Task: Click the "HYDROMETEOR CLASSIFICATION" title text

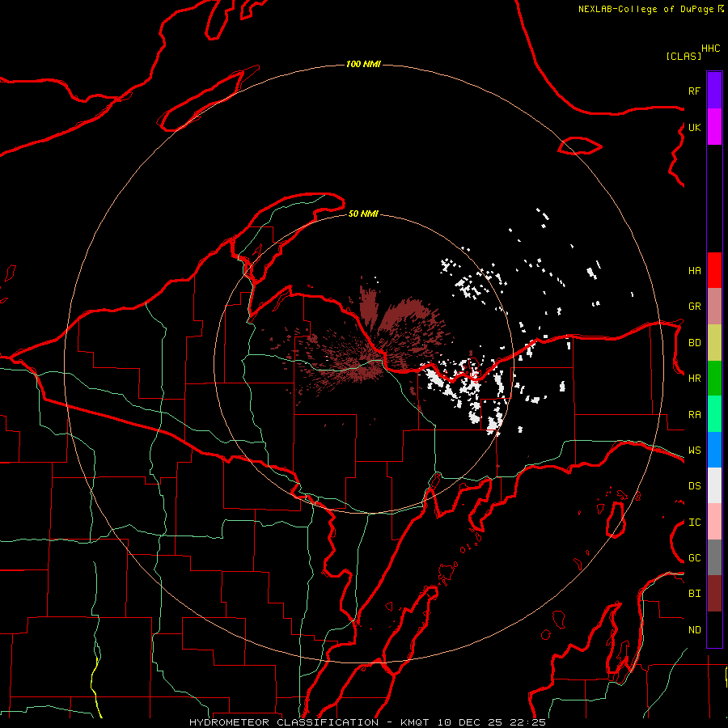Action: click(x=284, y=722)
